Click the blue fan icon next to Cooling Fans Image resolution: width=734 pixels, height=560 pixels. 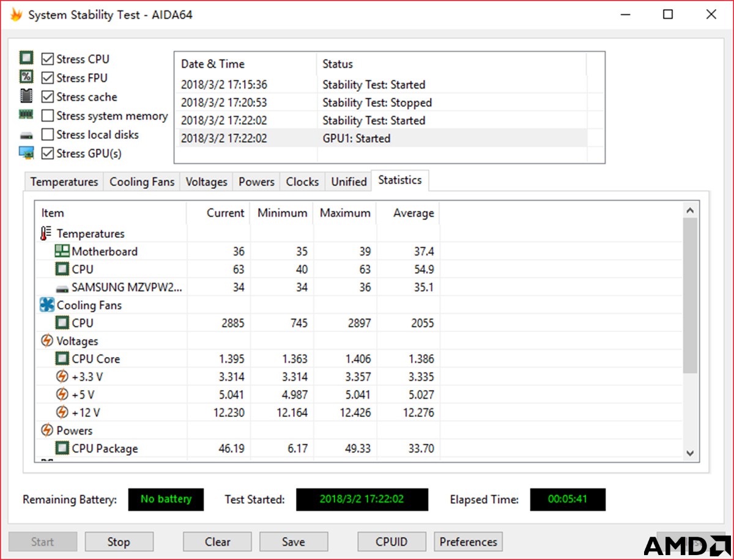pyautogui.click(x=47, y=305)
